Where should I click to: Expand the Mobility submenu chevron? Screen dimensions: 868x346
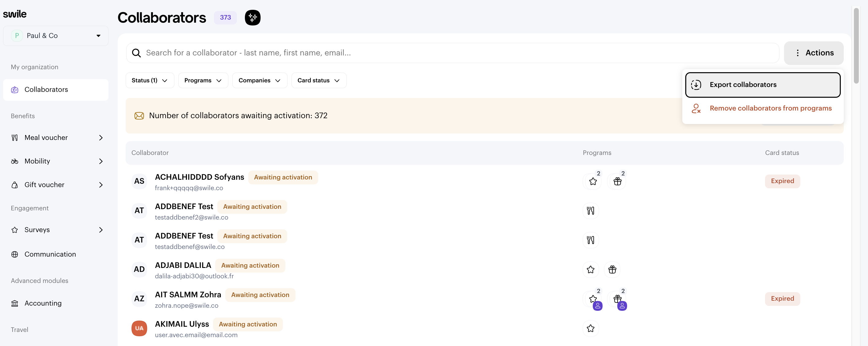pyautogui.click(x=101, y=161)
